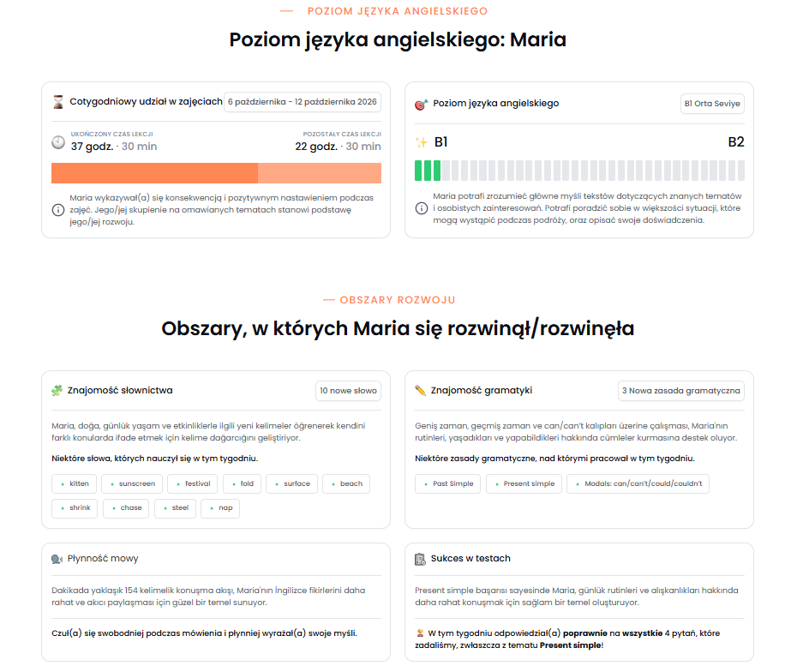This screenshot has height=672, width=797.
Task: Select the 'fold' word chip
Action: (242, 484)
